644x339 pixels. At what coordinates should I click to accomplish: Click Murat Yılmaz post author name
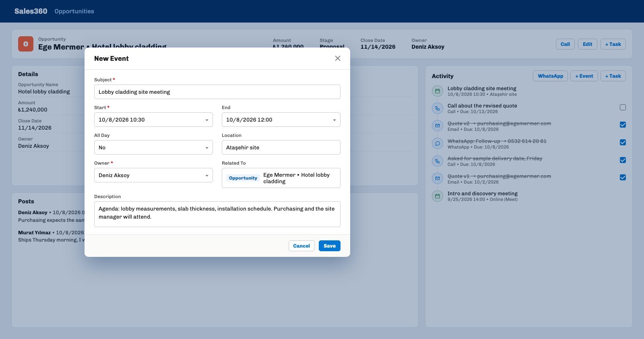coord(34,233)
